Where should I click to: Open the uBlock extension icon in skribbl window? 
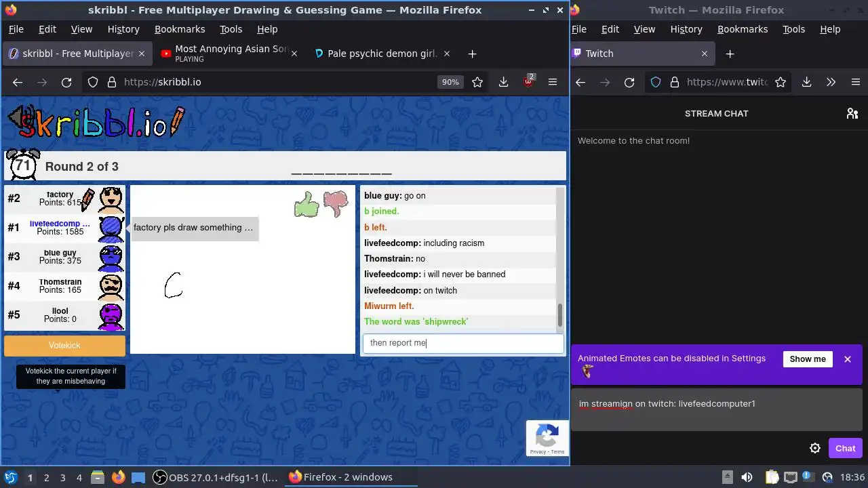(x=528, y=82)
